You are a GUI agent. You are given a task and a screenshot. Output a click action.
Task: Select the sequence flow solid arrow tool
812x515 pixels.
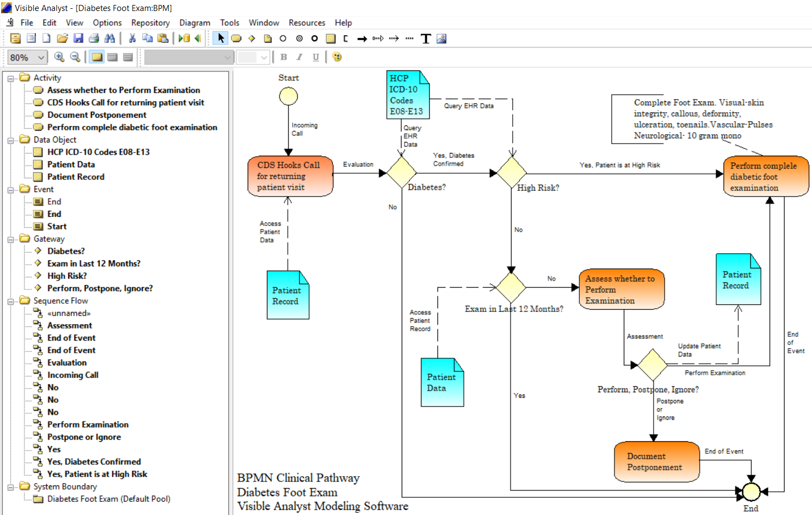pos(362,39)
